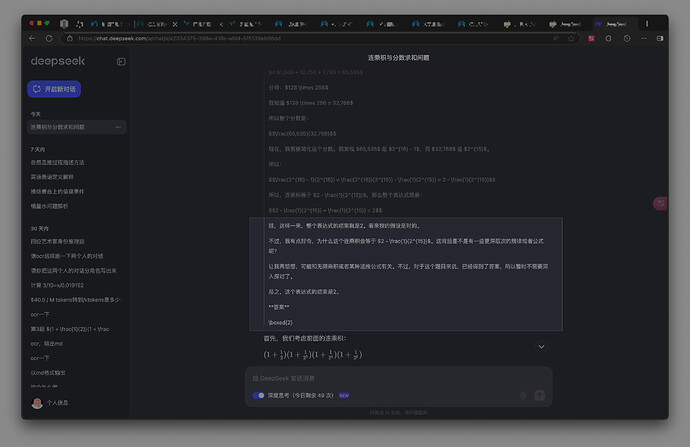Open conversation ocr，输出md

[x=47, y=343]
